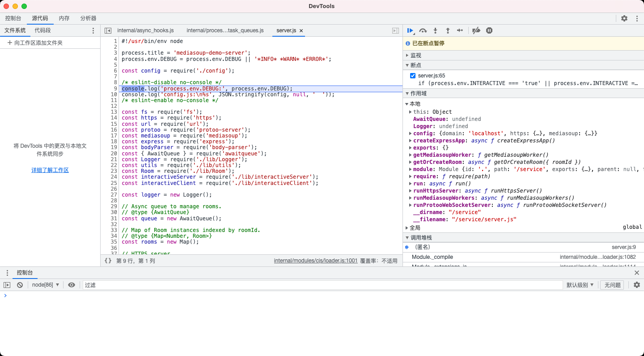Screen dimensions: 644x356
Task: Select the Filesystem navigator tab
Action: pos(15,30)
